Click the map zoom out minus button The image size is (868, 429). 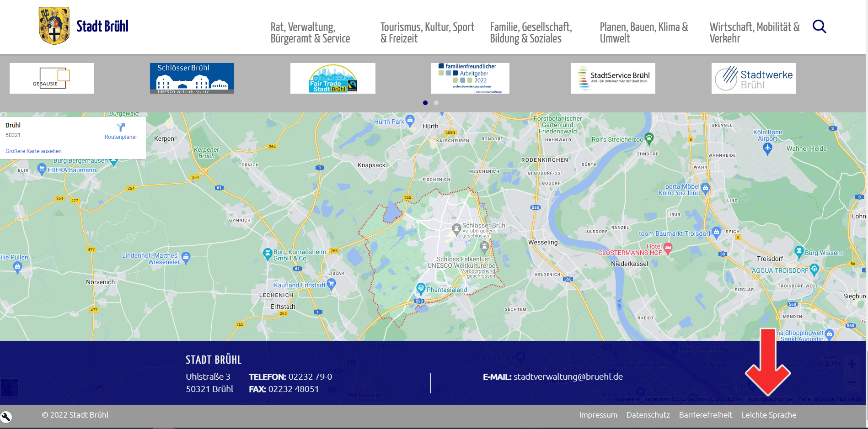(x=852, y=382)
